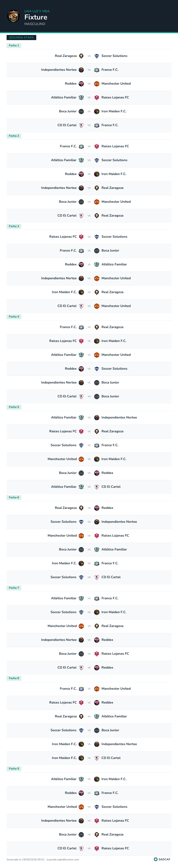Viewport: 178px width, 868px height.
Task: Click Raices Lojanas FC name in last Fecha 9 match
Action: (115, 849)
